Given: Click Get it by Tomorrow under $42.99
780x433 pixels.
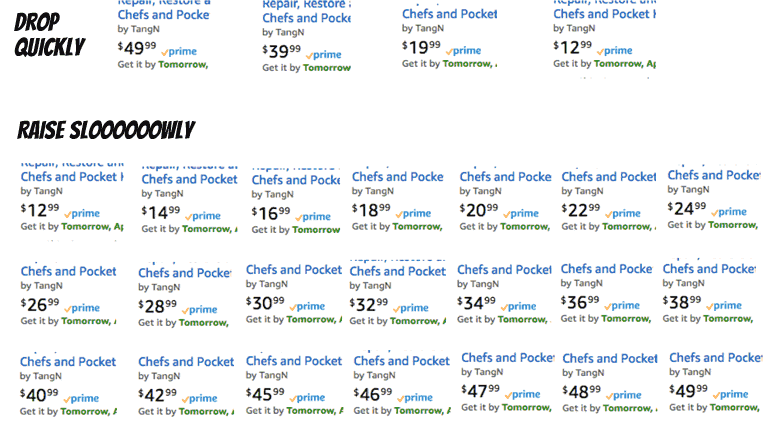Looking at the screenshot, I should (x=183, y=412).
